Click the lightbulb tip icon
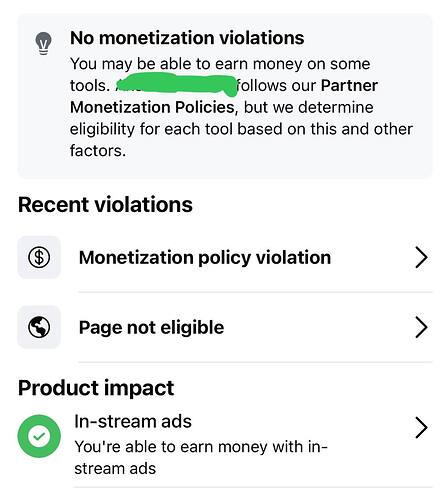This screenshot has width=444, height=500. click(x=43, y=43)
